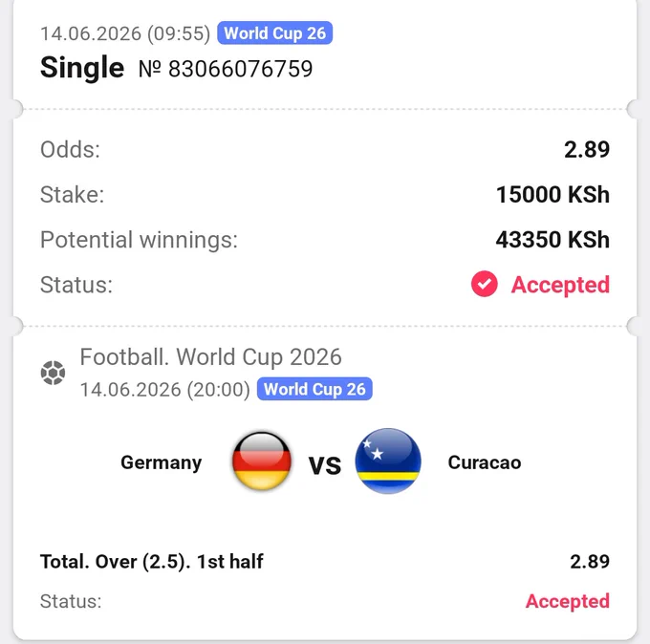The width and height of the screenshot is (650, 644).
Task: Click the football sport icon
Action: coord(54,373)
